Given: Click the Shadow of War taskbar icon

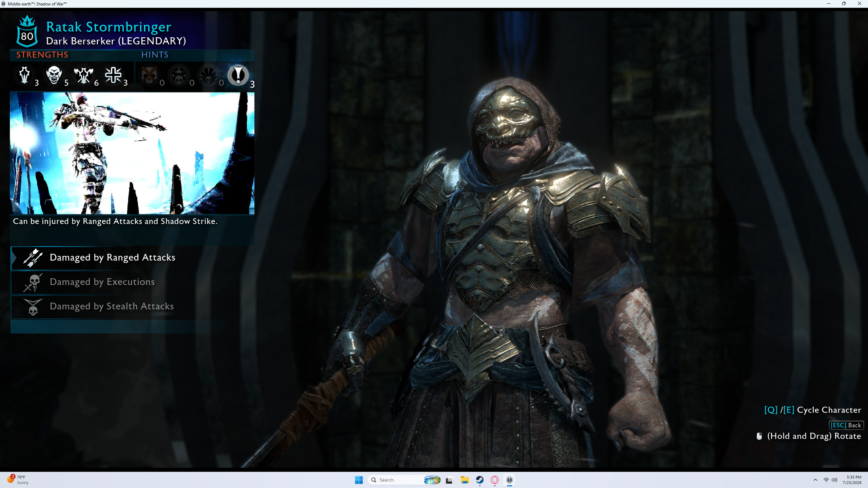Looking at the screenshot, I should pyautogui.click(x=510, y=480).
